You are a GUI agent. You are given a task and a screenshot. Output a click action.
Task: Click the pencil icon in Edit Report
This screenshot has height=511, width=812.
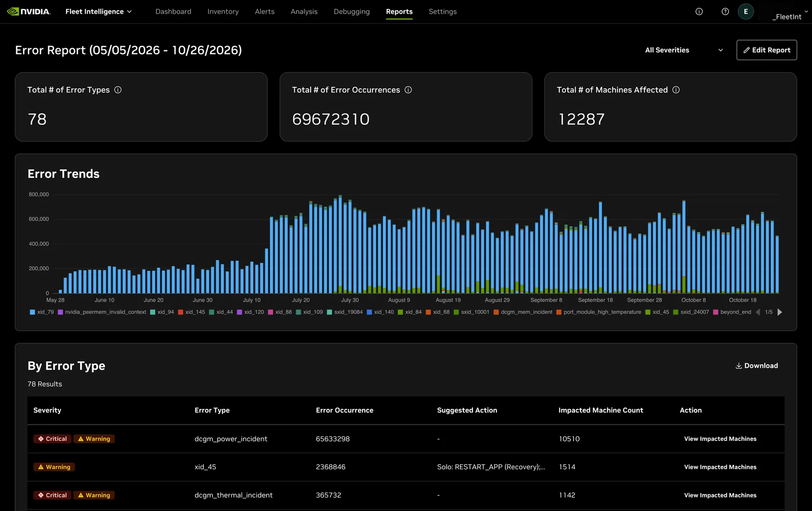pyautogui.click(x=747, y=50)
